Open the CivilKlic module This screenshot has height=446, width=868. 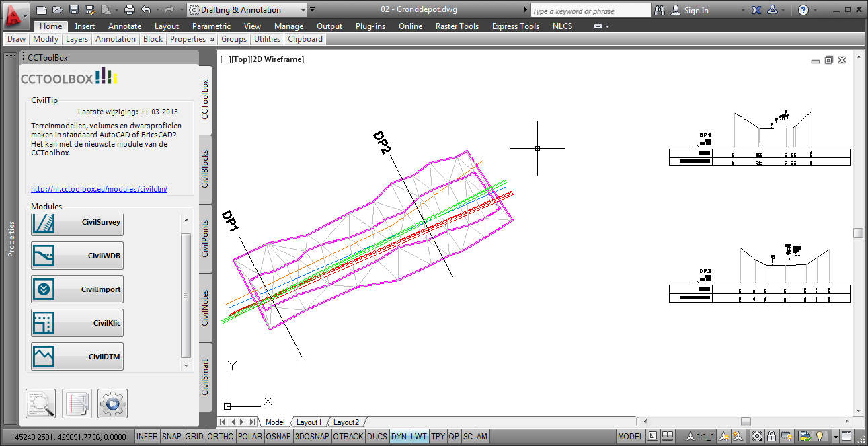pyautogui.click(x=77, y=323)
